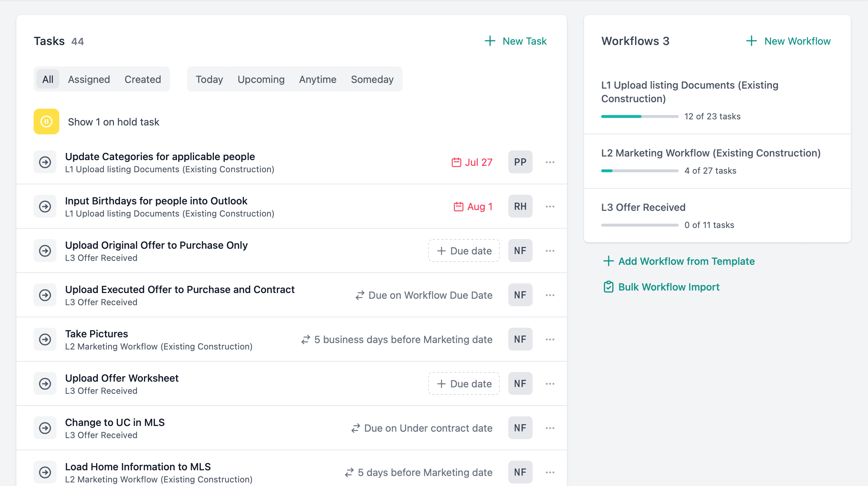The height and width of the screenshot is (486, 868).
Task: Filter tasks by Someday
Action: tap(372, 79)
